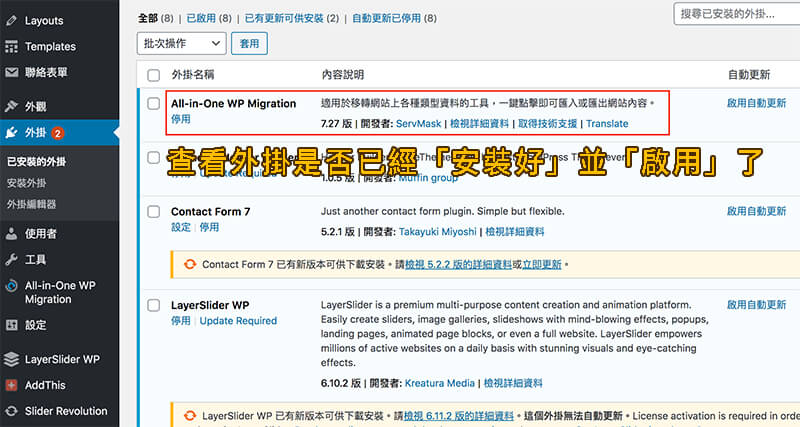Click the Templates folder icon
Image resolution: width=800 pixels, height=427 pixels.
11,46
